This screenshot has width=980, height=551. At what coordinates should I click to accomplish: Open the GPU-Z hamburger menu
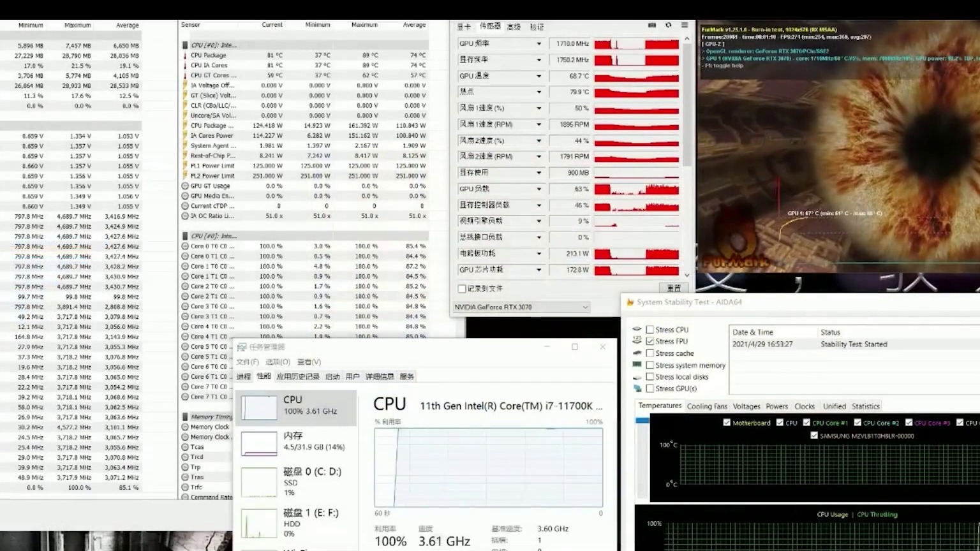coord(684,26)
